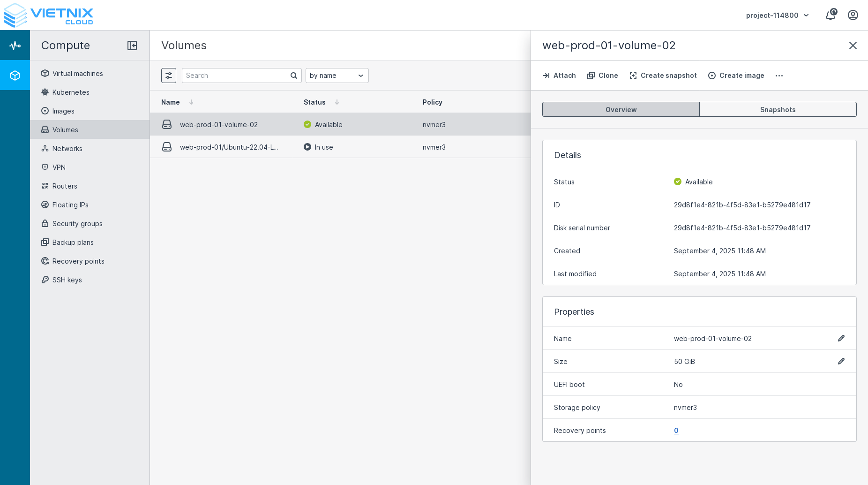Select the Overview tab

click(x=621, y=110)
